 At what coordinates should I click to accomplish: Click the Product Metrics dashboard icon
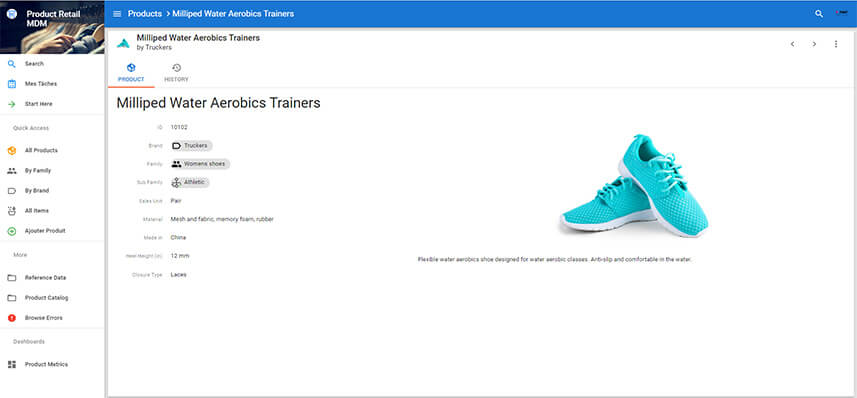click(11, 365)
